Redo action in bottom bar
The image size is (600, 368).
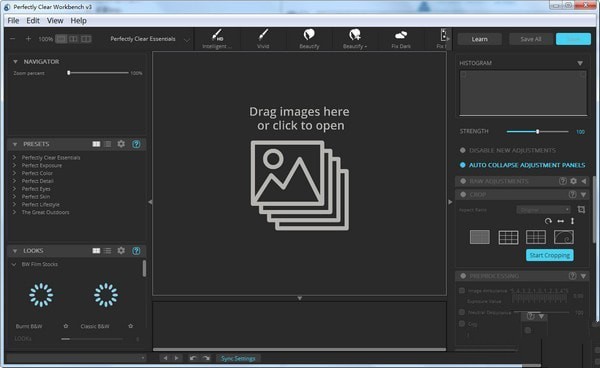click(x=206, y=358)
